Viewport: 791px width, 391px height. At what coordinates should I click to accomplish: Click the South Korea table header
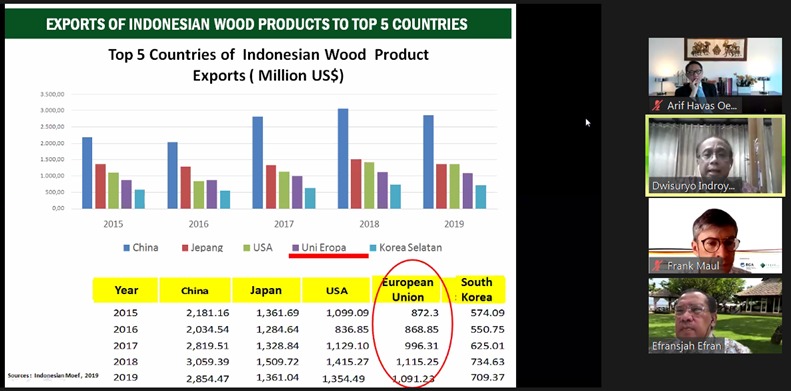pos(476,289)
